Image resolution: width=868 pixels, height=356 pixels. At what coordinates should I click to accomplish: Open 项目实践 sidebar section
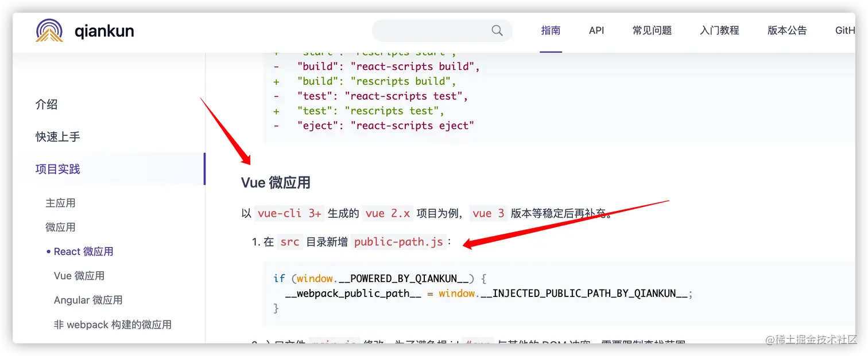point(58,169)
